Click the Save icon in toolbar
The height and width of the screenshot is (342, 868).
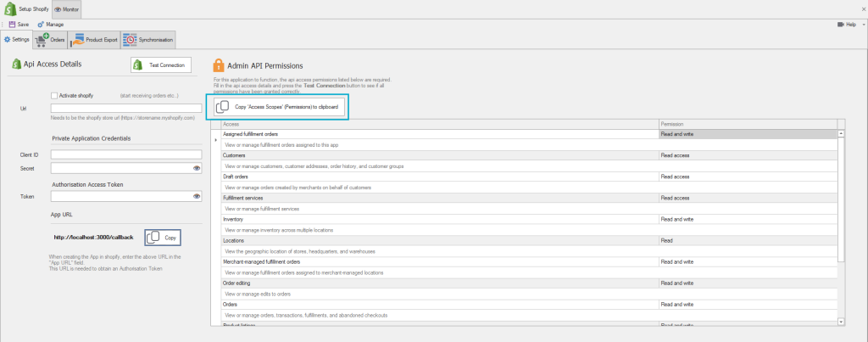coord(12,25)
